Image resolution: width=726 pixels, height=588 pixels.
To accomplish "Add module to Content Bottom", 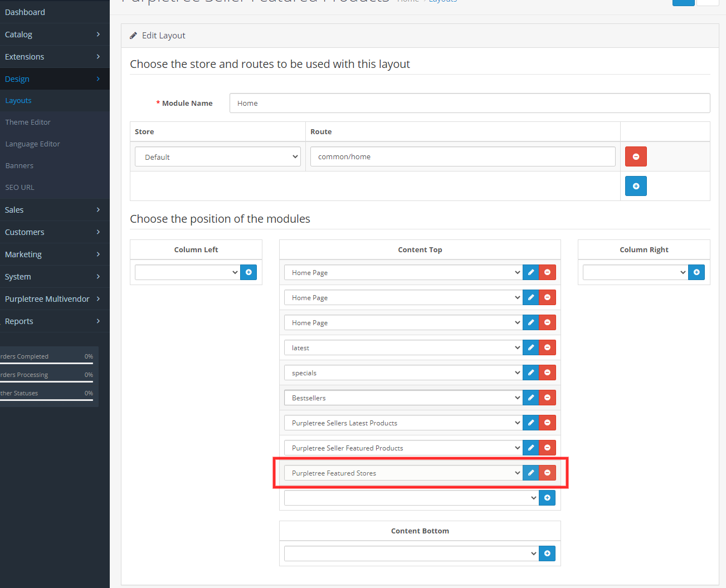I will [x=547, y=553].
